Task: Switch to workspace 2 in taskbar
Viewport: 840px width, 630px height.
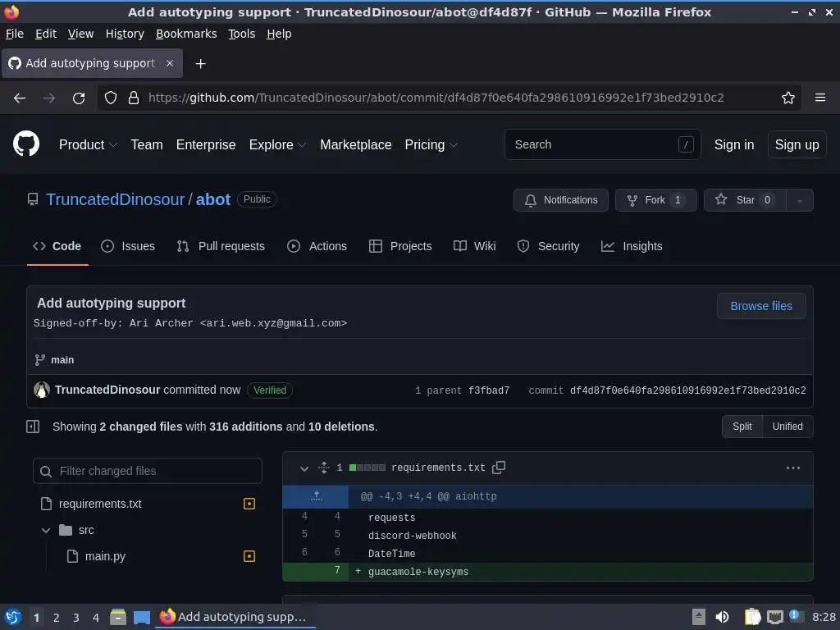Action: (57, 618)
